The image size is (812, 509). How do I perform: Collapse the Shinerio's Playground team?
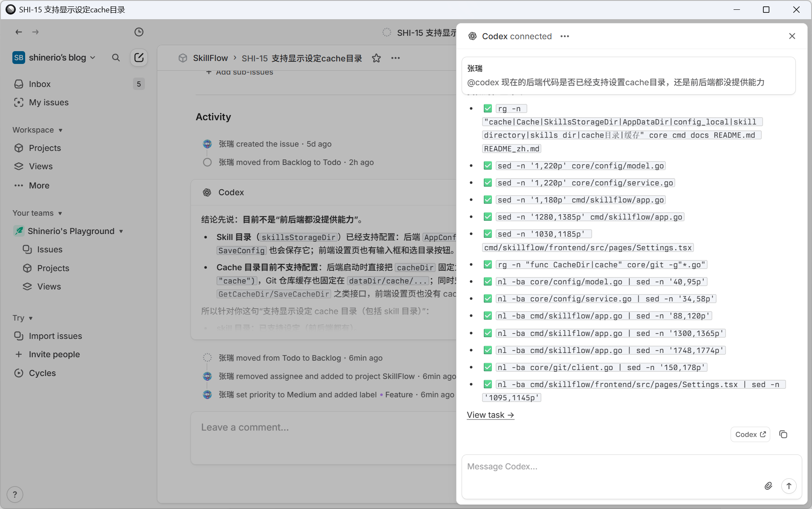point(121,231)
